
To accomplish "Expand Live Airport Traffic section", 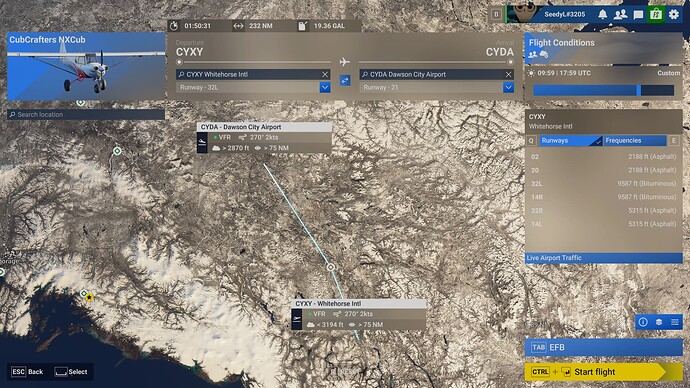I will click(x=603, y=258).
